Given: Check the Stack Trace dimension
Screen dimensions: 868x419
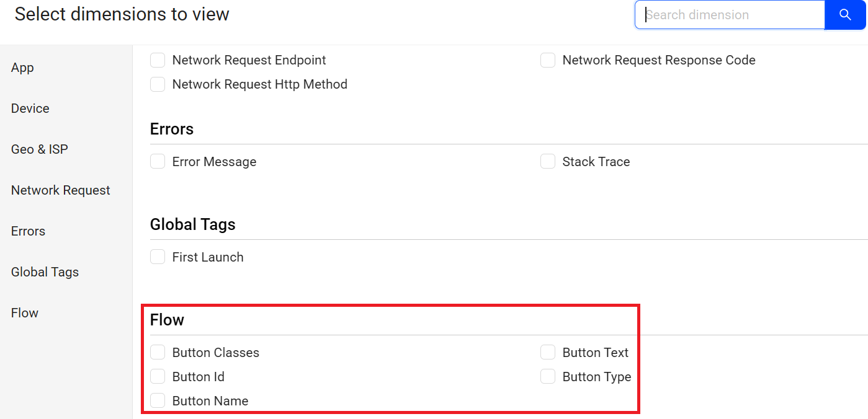Looking at the screenshot, I should pos(548,162).
